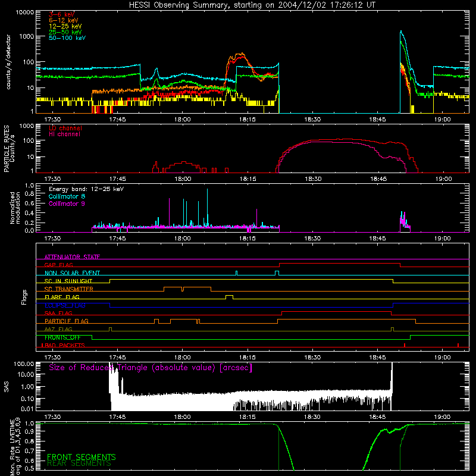Click the ATTENUATOR STATE flag label
476x476 pixels.
tap(72, 257)
